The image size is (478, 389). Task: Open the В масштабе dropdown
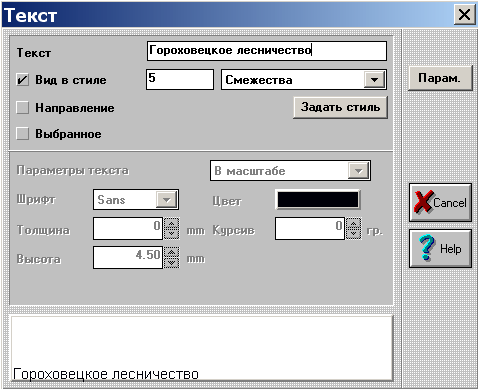tap(359, 171)
